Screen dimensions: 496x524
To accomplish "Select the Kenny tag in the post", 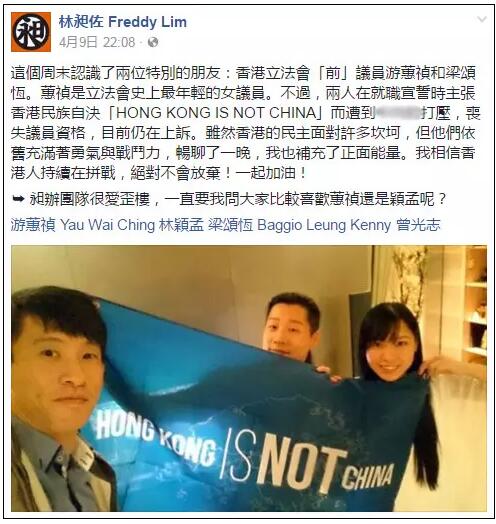I will pos(371,226).
